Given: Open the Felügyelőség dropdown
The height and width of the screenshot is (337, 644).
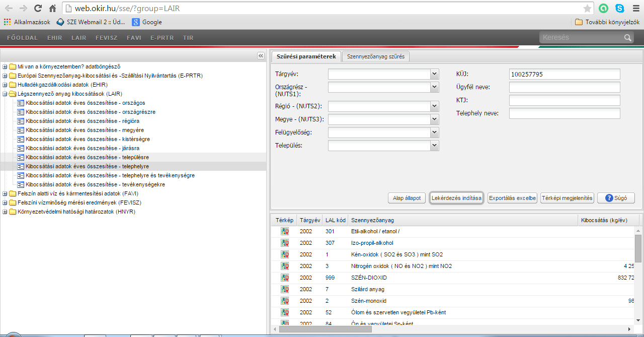Looking at the screenshot, I should click(435, 132).
